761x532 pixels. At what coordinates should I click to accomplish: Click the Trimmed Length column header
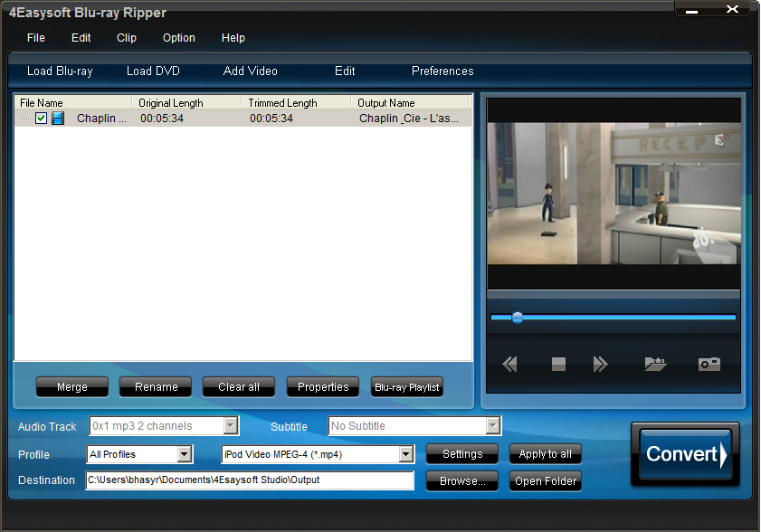(x=296, y=103)
